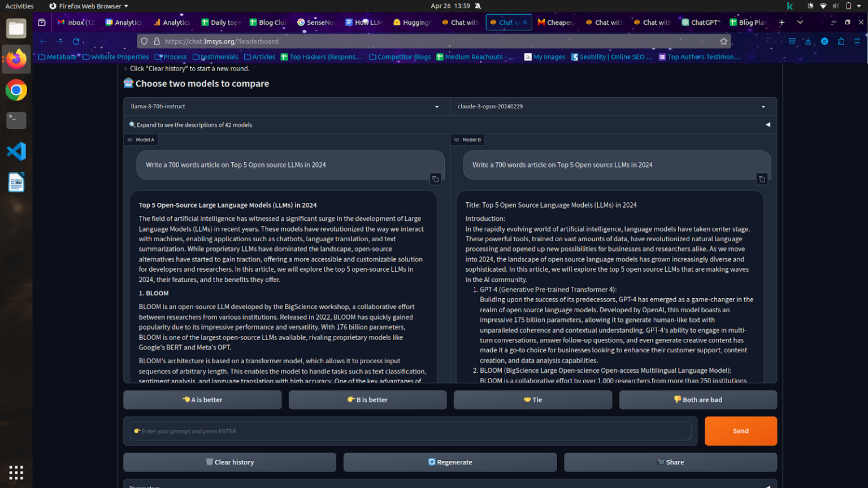This screenshot has height=488, width=868.
Task: Toggle tracking protection shield in address bar
Action: [144, 41]
